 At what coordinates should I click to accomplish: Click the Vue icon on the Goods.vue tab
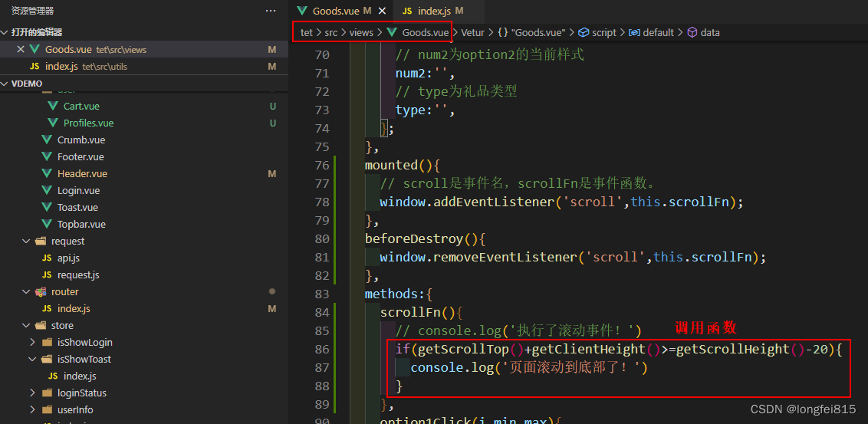click(x=301, y=11)
